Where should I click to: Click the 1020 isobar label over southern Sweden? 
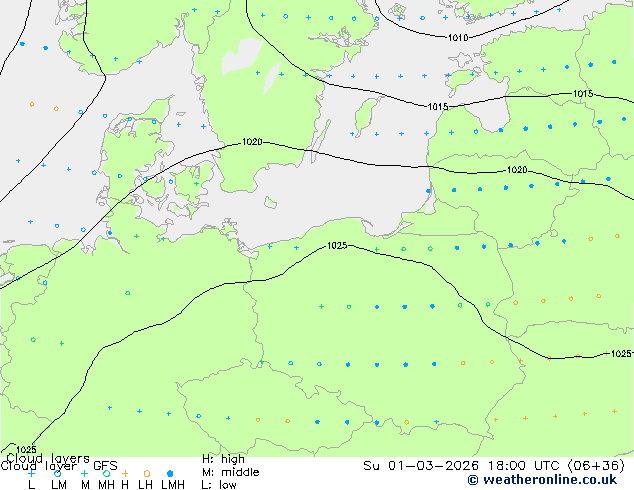coord(252,142)
